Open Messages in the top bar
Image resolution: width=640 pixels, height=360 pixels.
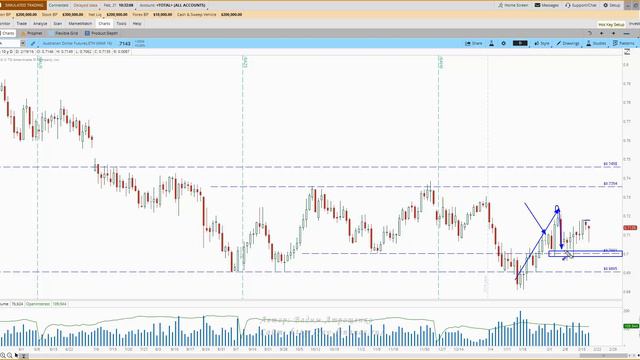[x=547, y=5]
